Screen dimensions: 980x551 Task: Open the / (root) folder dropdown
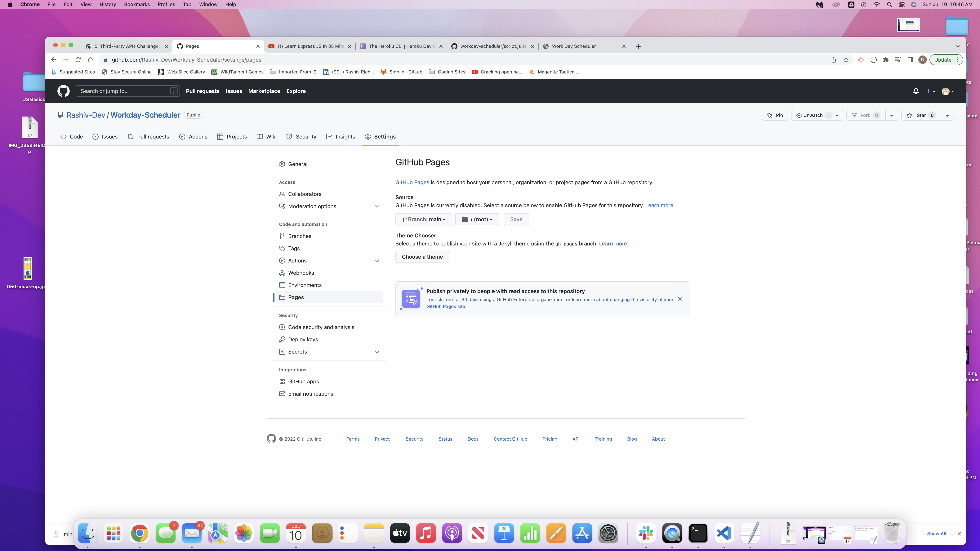pyautogui.click(x=477, y=219)
